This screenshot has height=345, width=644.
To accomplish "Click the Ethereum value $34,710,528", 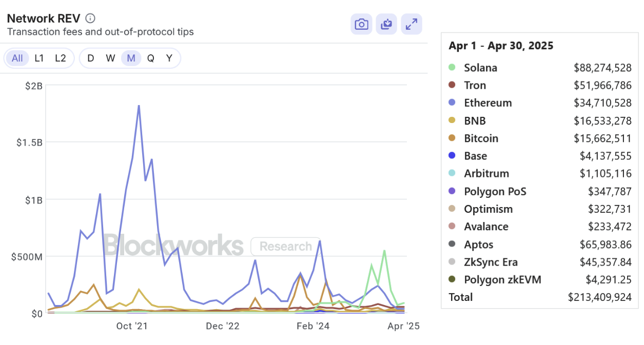I will [x=602, y=103].
